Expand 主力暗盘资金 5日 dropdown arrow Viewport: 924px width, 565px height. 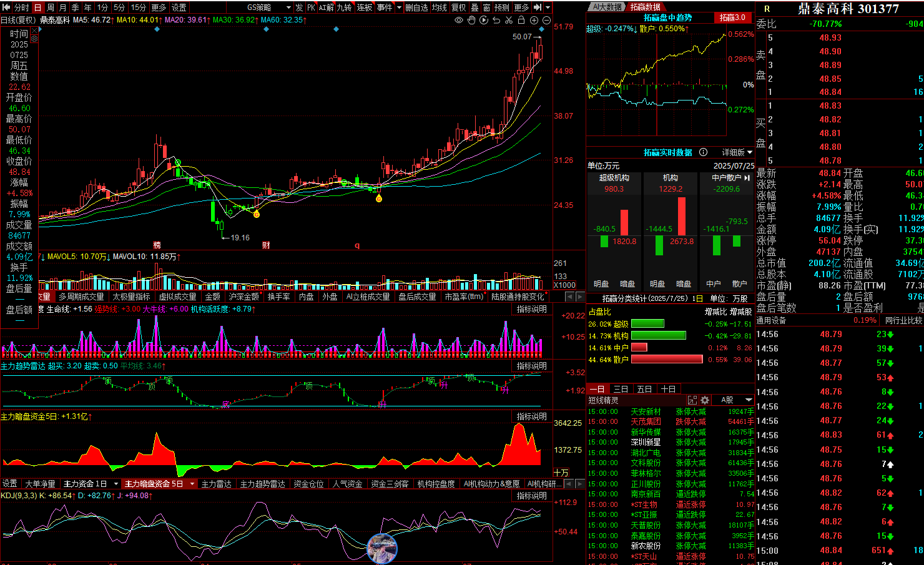[x=192, y=484]
